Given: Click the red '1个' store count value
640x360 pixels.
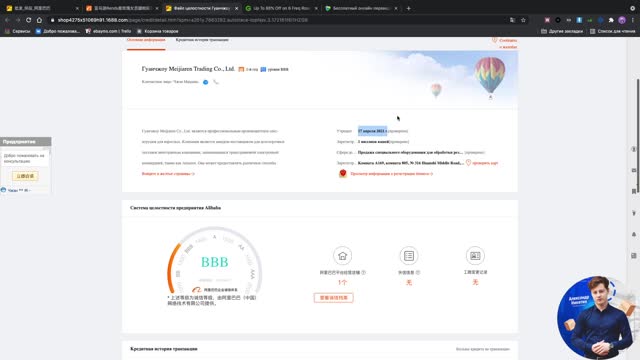Looking at the screenshot, I should [342, 282].
